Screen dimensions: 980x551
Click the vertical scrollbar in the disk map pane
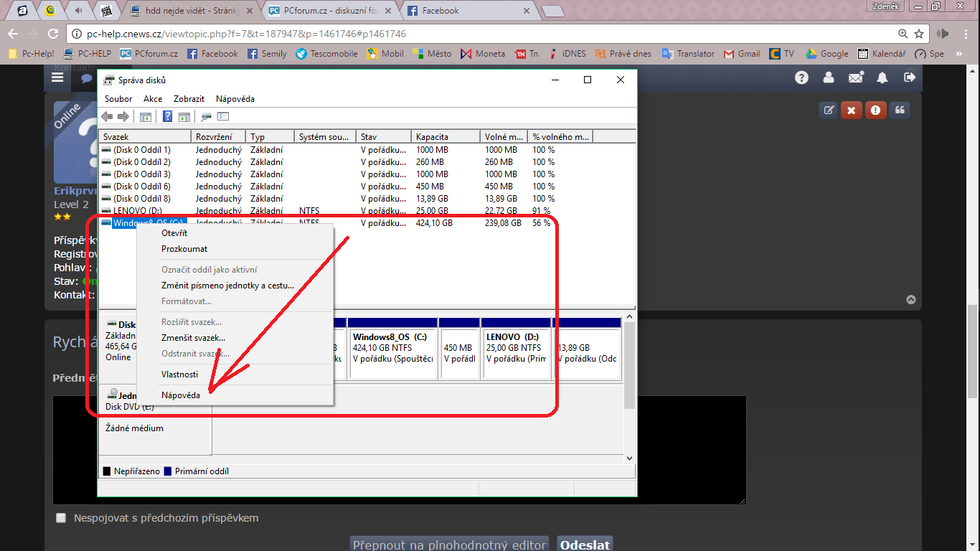(629, 366)
